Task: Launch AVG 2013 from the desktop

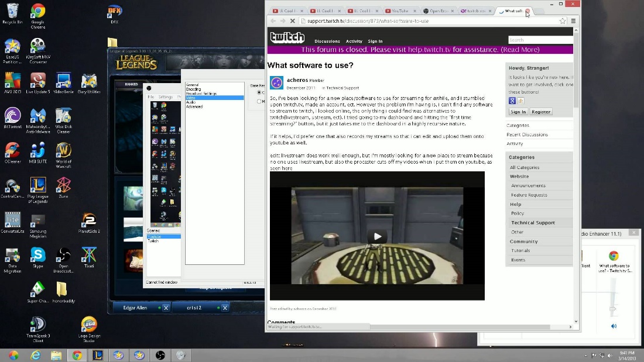Action: pyautogui.click(x=12, y=83)
